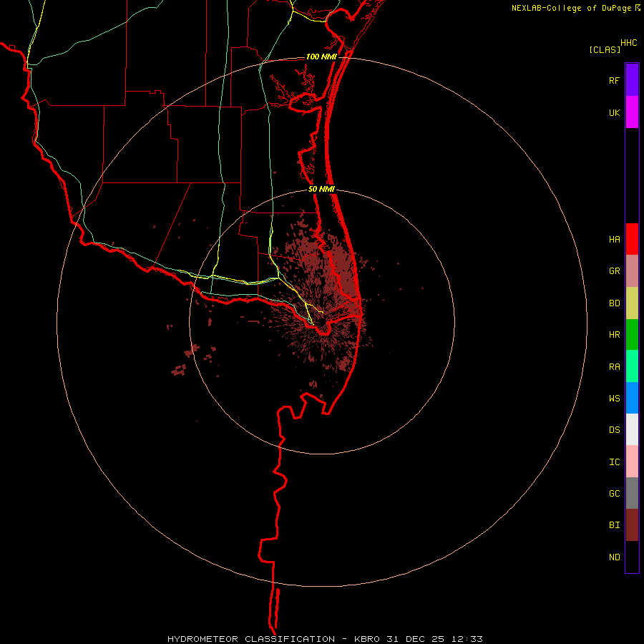Select the yellow BD legend swatch

point(632,303)
